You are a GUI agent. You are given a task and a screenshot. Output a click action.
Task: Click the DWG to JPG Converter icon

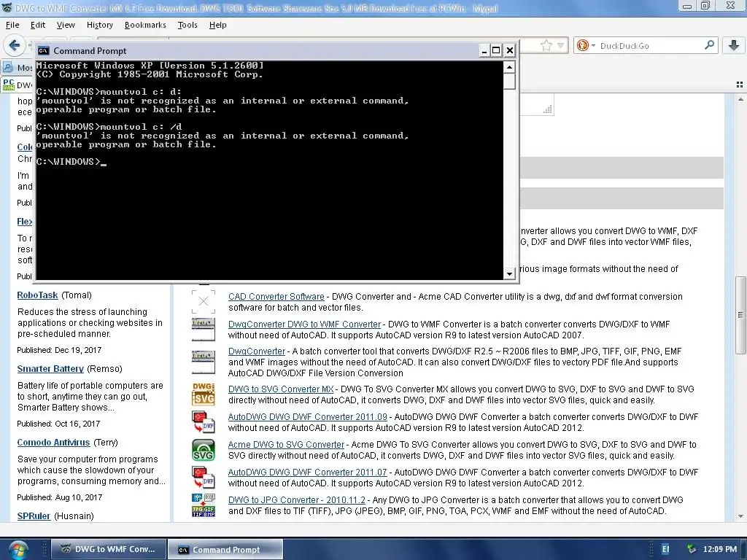click(204, 505)
